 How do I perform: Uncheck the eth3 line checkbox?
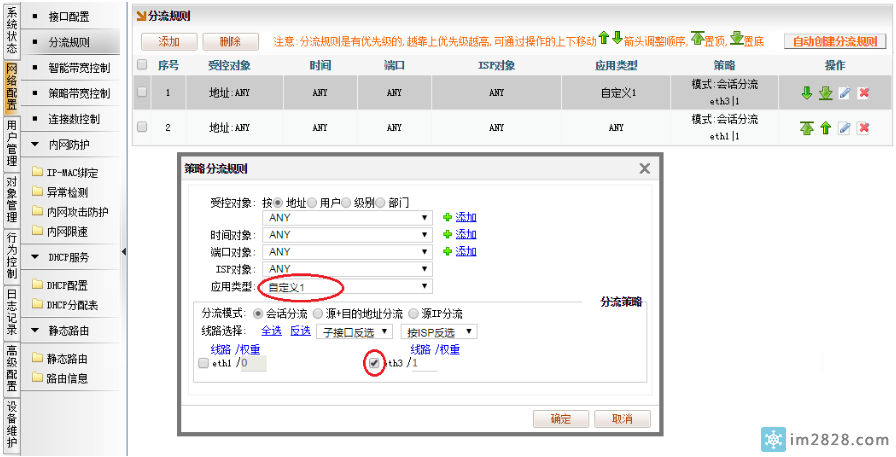click(x=374, y=364)
